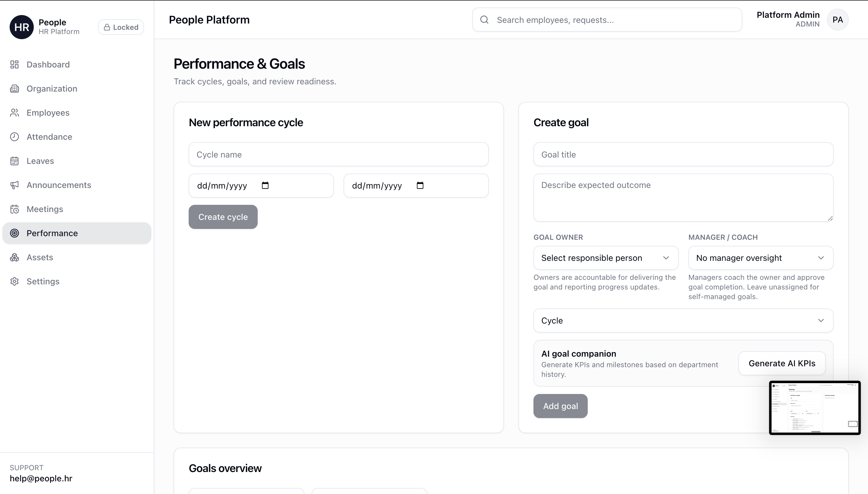Open calendar picker on cycle start date
The image size is (868, 494).
point(265,185)
